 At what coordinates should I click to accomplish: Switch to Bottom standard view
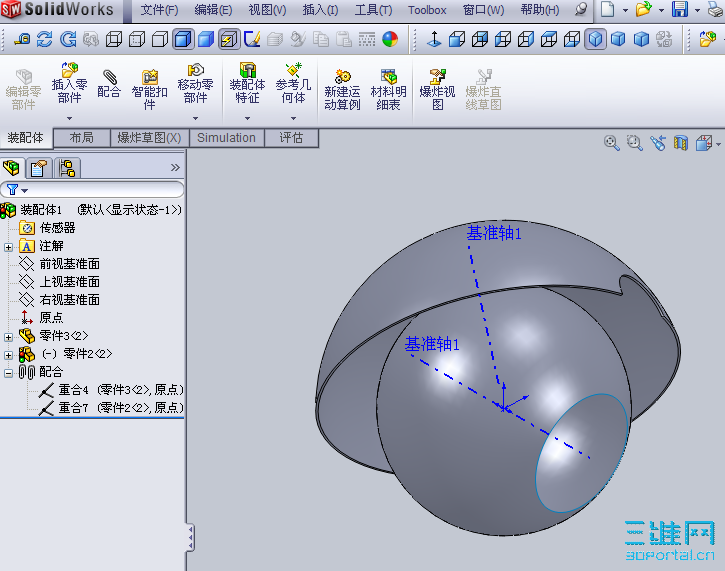[x=572, y=39]
